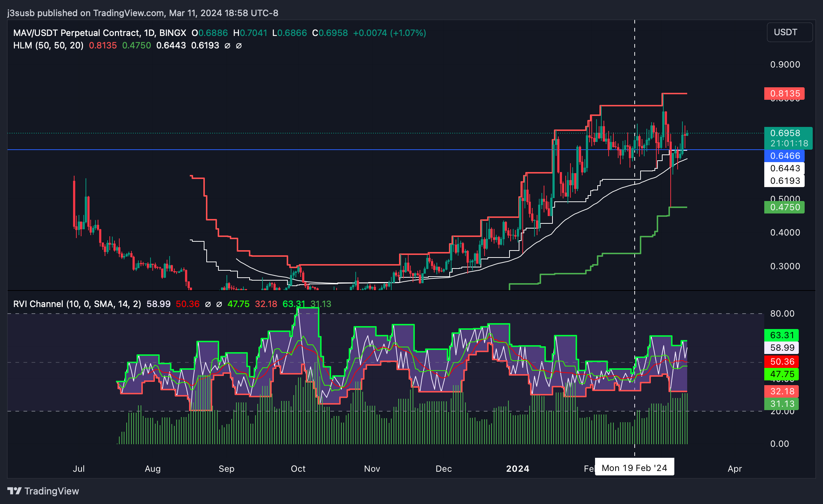Click the Mon 19 Feb '24 date label
Viewport: 823px width, 504px height.
(634, 468)
